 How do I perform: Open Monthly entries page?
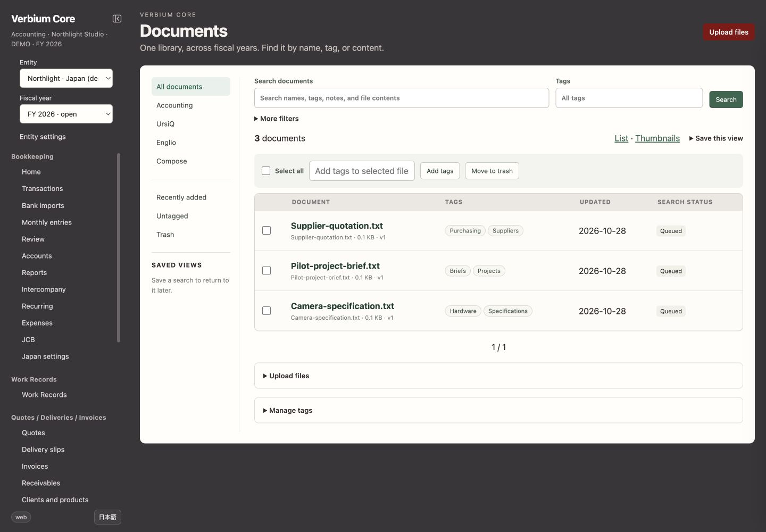47,222
